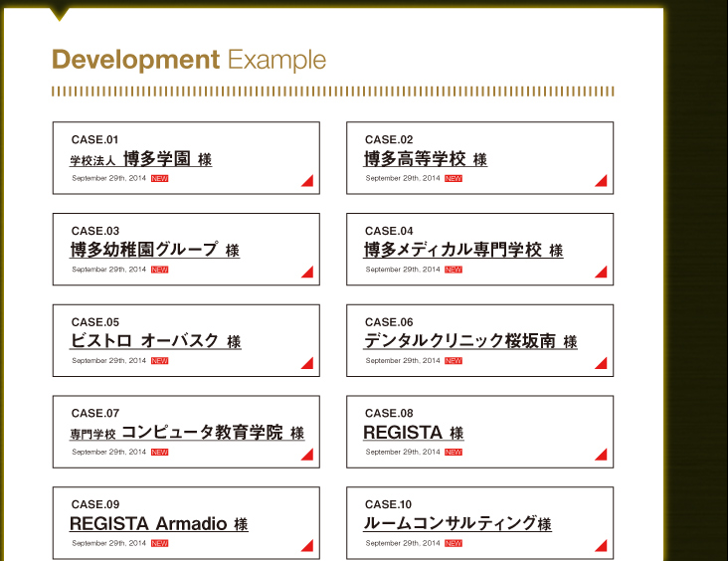Click the CASE.04 label text
The height and width of the screenshot is (561, 728).
[x=389, y=231]
